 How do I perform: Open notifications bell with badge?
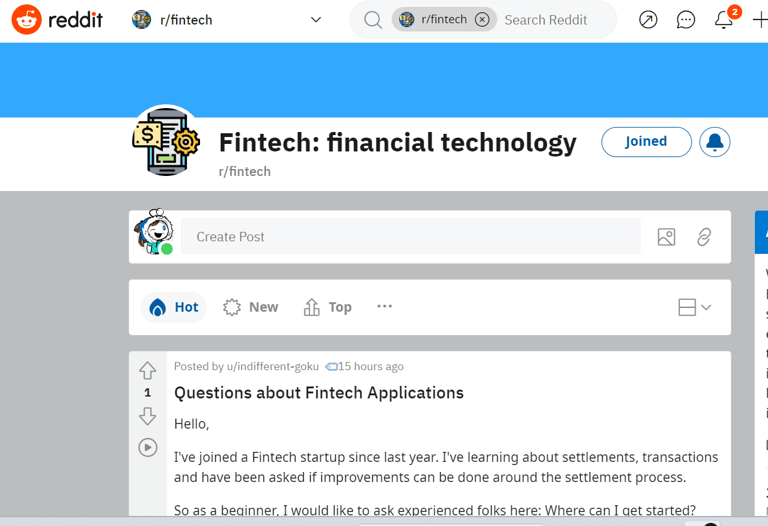coord(724,20)
